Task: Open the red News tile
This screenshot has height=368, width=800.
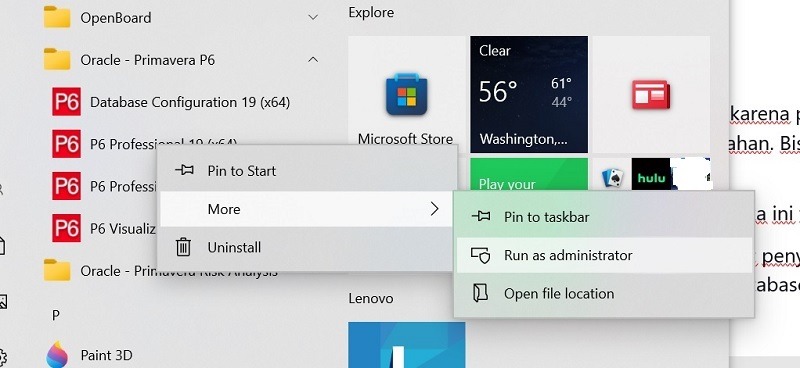Action: click(x=651, y=94)
